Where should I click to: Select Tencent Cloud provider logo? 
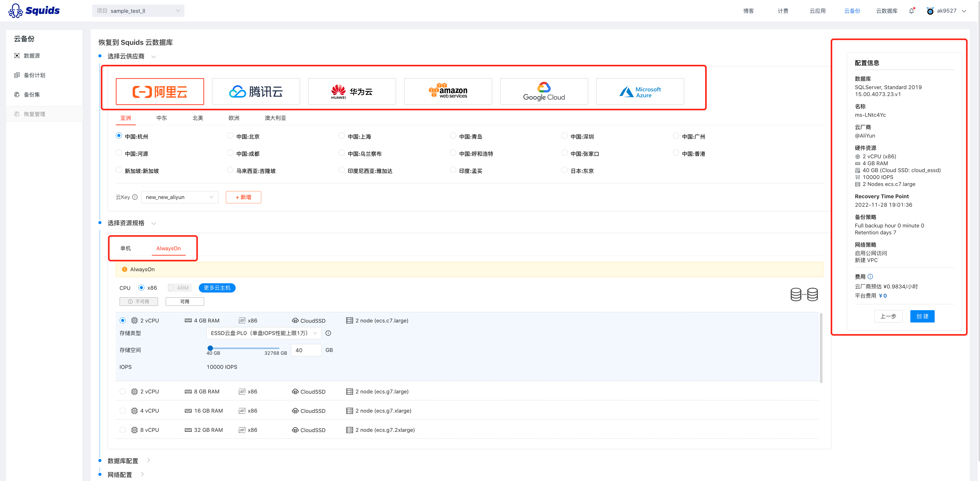tap(256, 91)
